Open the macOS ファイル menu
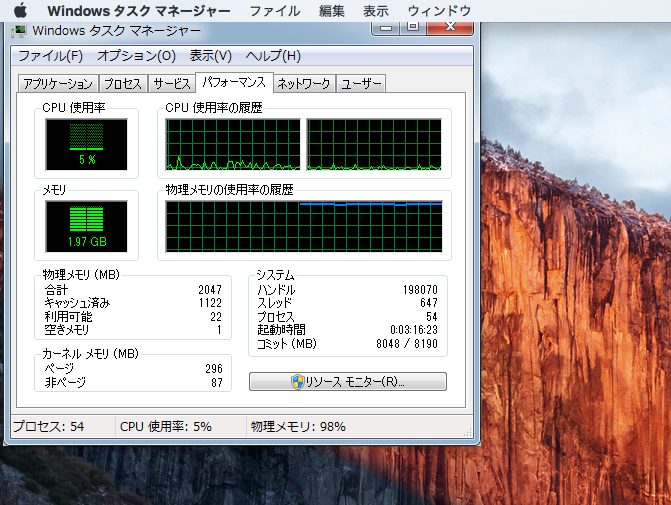Viewport: 671px width, 505px height. pyautogui.click(x=275, y=11)
